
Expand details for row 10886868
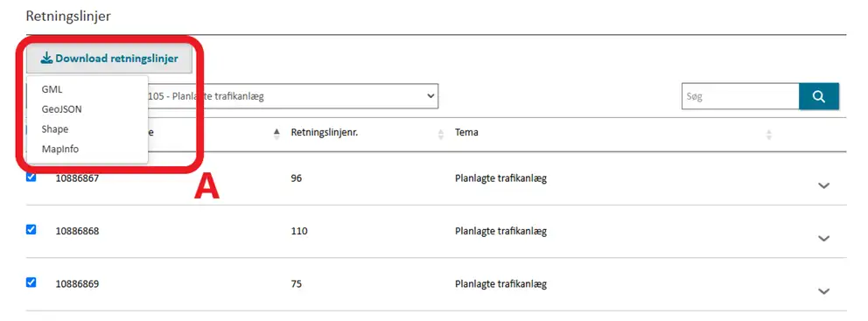pyautogui.click(x=823, y=239)
